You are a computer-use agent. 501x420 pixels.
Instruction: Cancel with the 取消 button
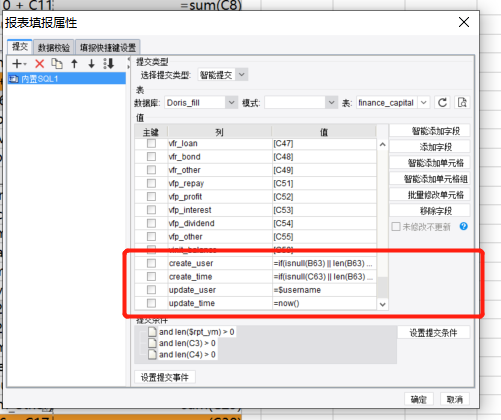click(455, 399)
